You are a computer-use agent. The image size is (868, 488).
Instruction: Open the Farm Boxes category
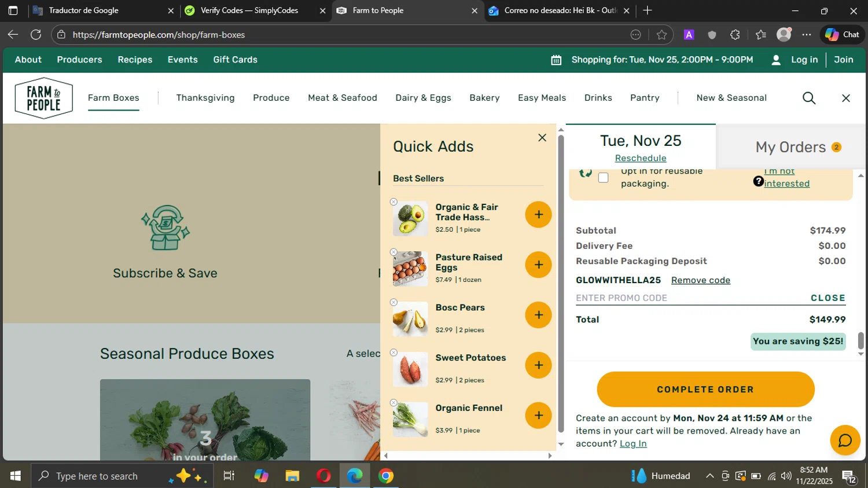(113, 98)
